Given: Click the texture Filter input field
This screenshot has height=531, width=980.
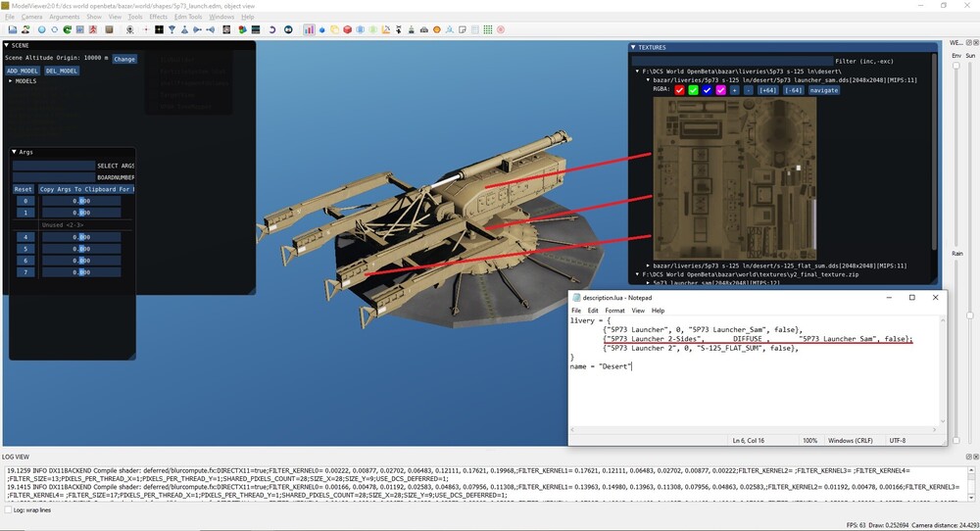Looking at the screenshot, I should [730, 61].
